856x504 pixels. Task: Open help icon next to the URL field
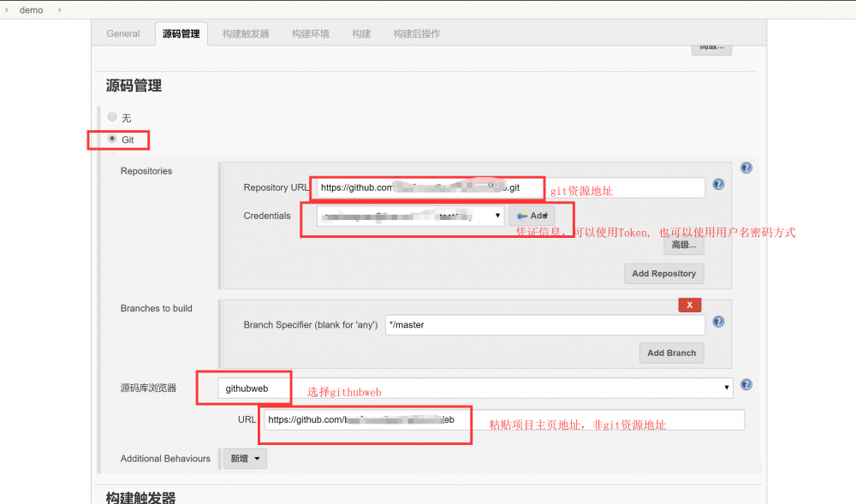[746, 384]
